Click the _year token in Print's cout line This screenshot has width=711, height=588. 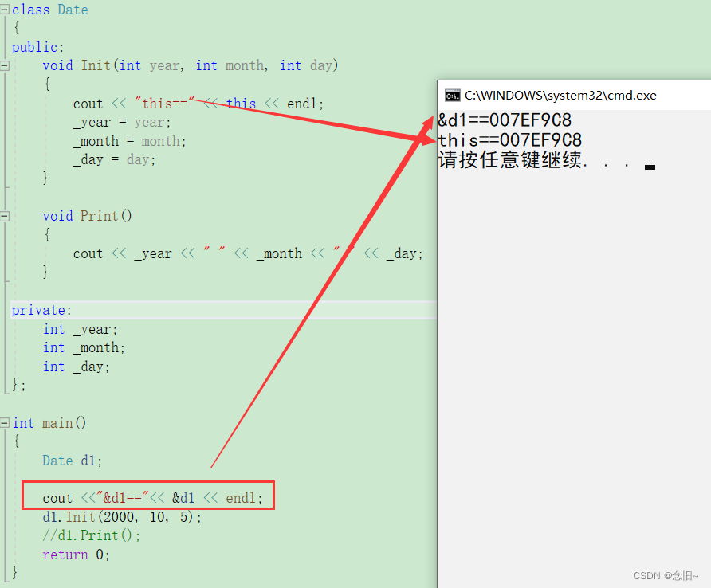153,254
